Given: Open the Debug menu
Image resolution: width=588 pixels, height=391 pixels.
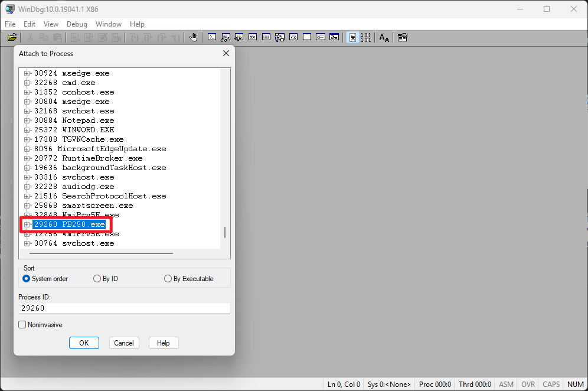Looking at the screenshot, I should click(77, 24).
